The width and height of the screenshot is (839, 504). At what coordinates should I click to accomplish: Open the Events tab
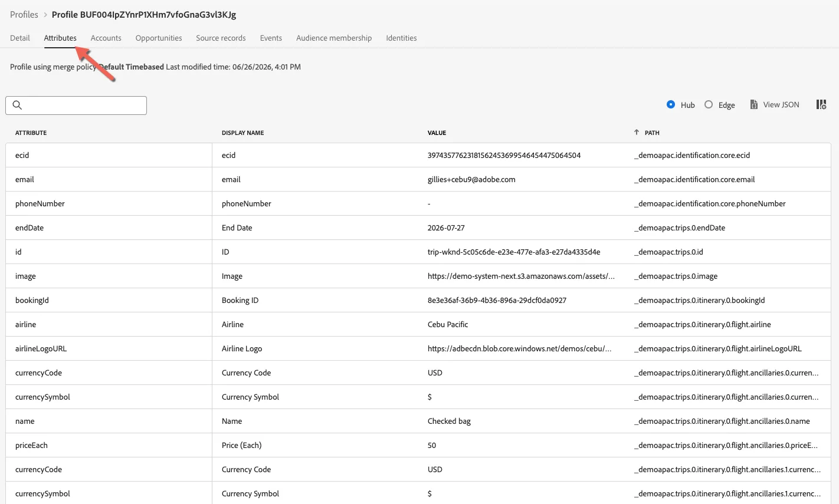(271, 38)
